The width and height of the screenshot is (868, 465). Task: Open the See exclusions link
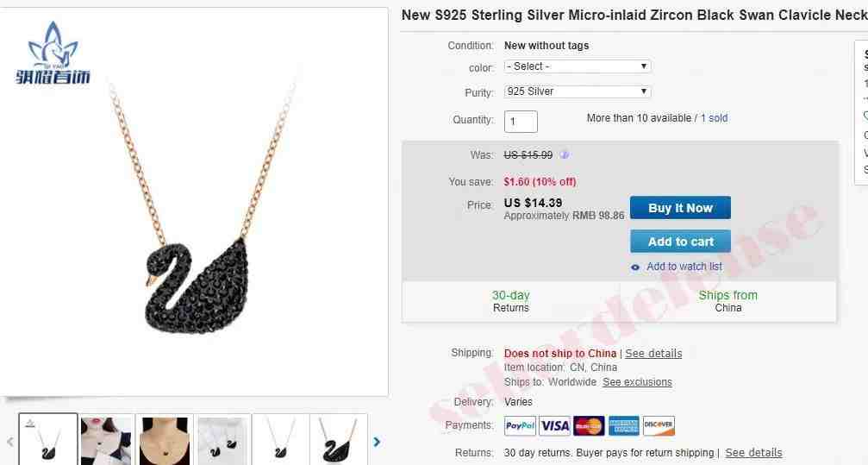click(x=637, y=382)
